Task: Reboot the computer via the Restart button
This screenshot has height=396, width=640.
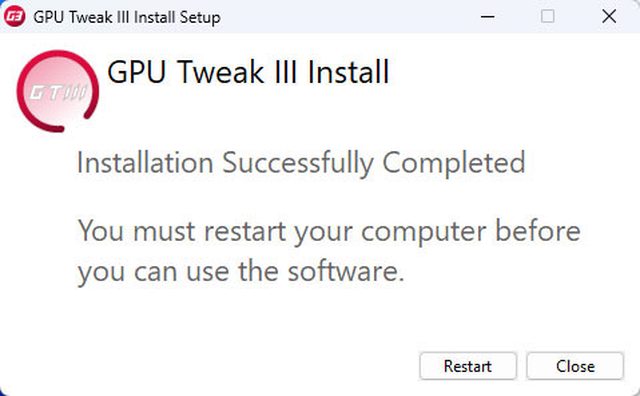Action: [468, 366]
